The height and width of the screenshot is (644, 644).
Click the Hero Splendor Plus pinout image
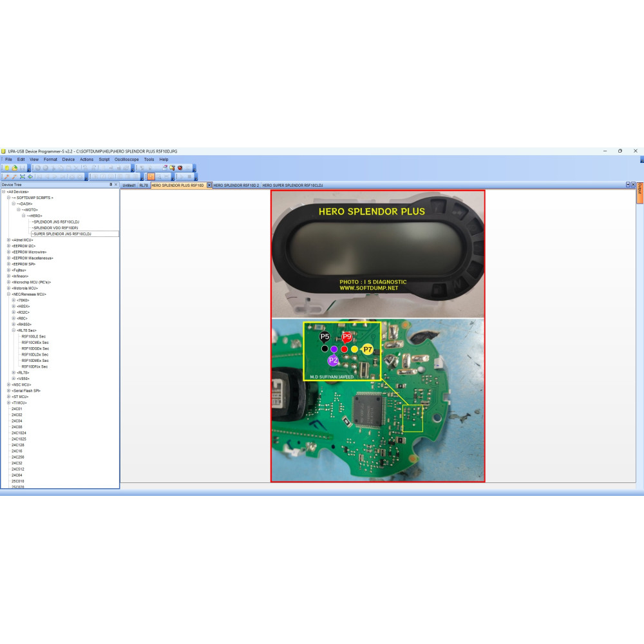pyautogui.click(x=378, y=336)
